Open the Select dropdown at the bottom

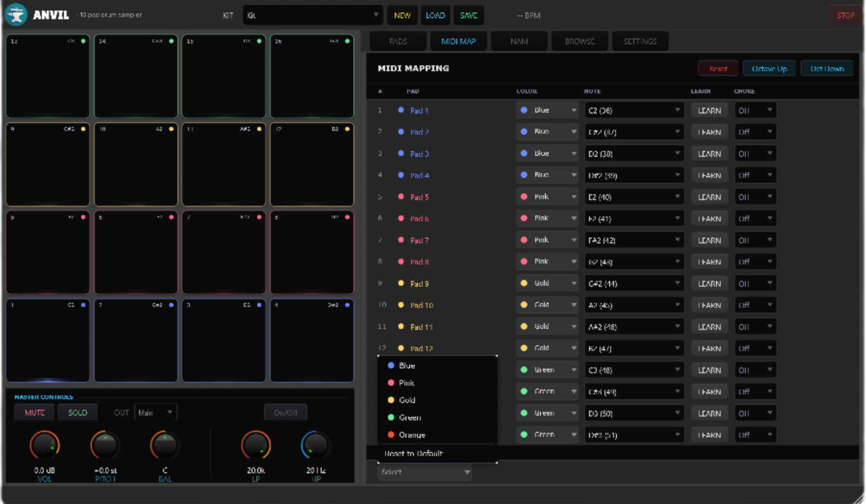click(x=425, y=472)
